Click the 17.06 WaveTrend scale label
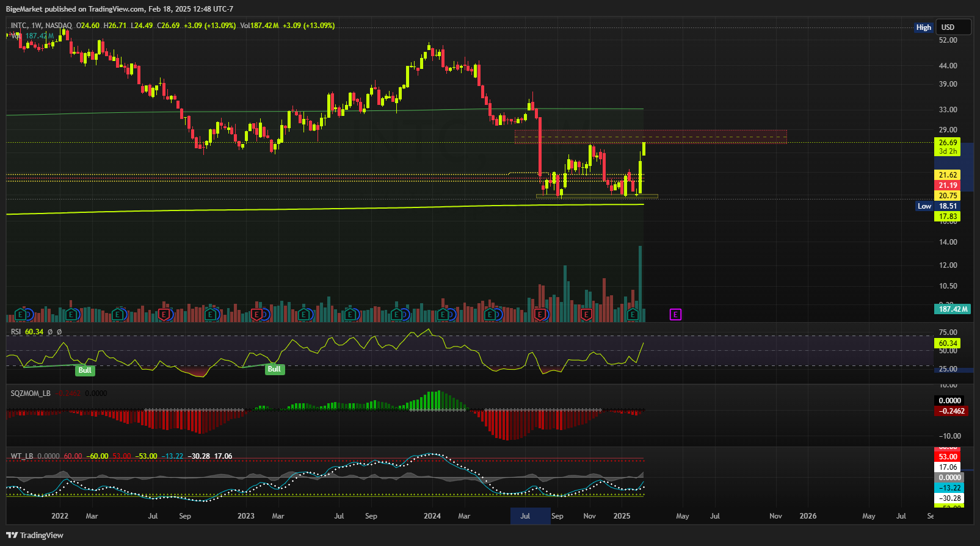 point(948,467)
